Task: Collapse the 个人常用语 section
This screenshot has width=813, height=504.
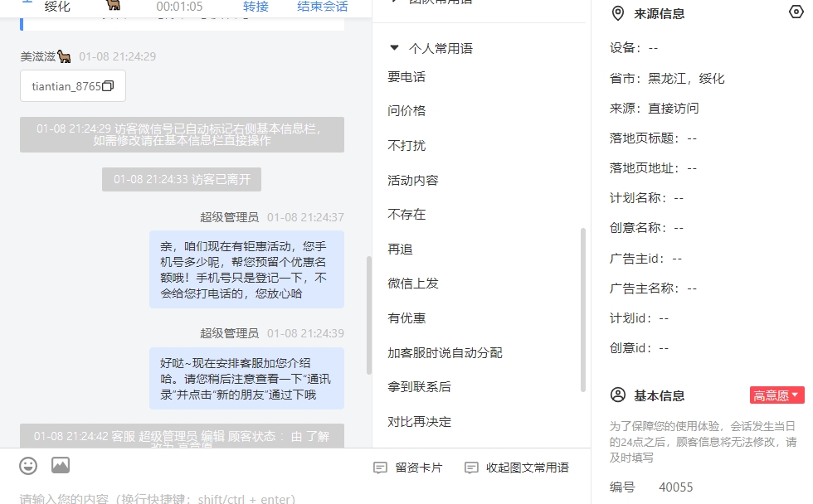Action: click(x=394, y=48)
